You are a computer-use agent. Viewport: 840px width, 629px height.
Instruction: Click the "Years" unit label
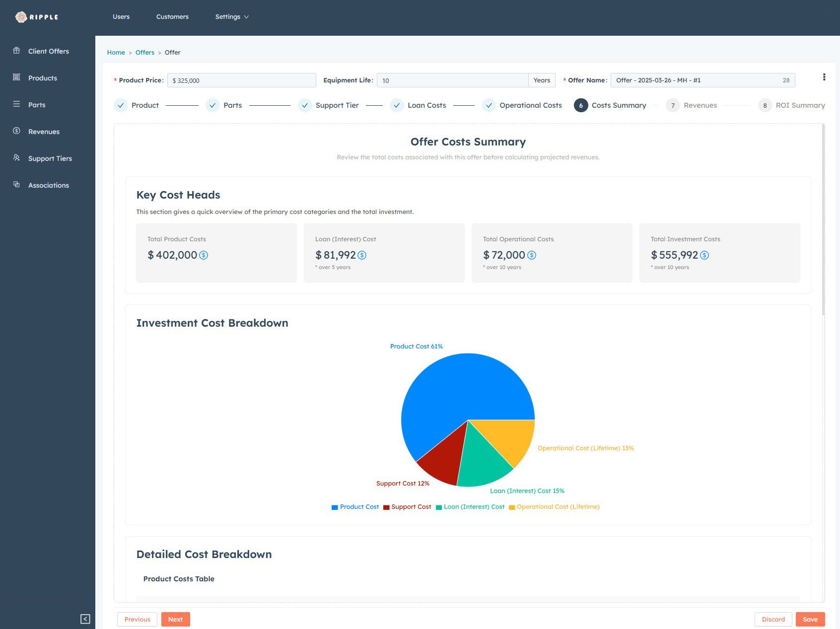point(542,80)
